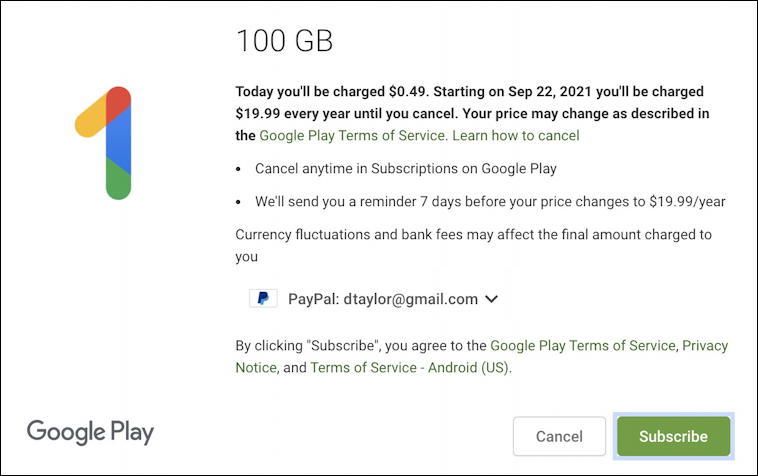The image size is (758, 476).
Task: Click the Google One colorful logo
Action: coord(103,143)
